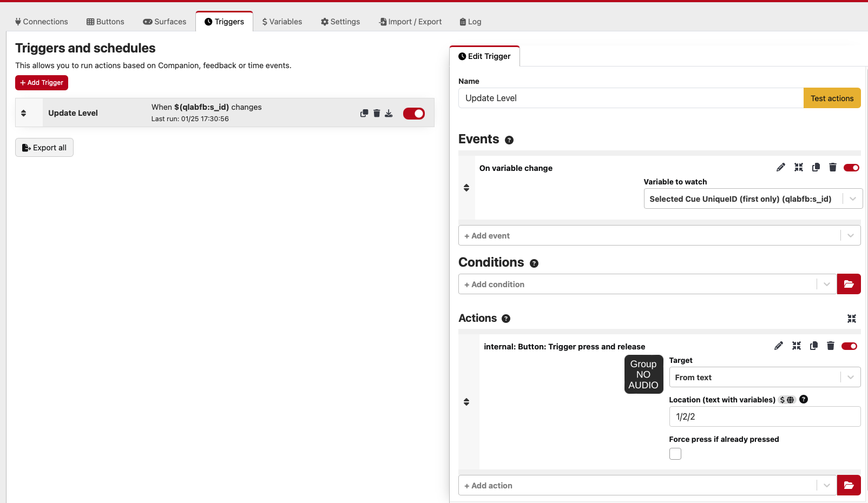This screenshot has height=503, width=868.
Task: Switch to the Variables tab
Action: pos(282,22)
